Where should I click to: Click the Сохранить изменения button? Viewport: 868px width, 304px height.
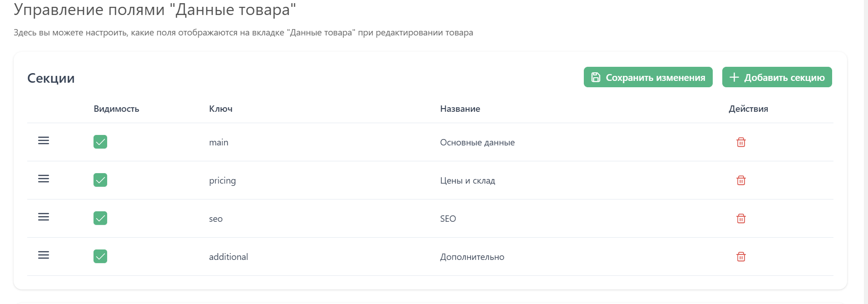(x=648, y=77)
